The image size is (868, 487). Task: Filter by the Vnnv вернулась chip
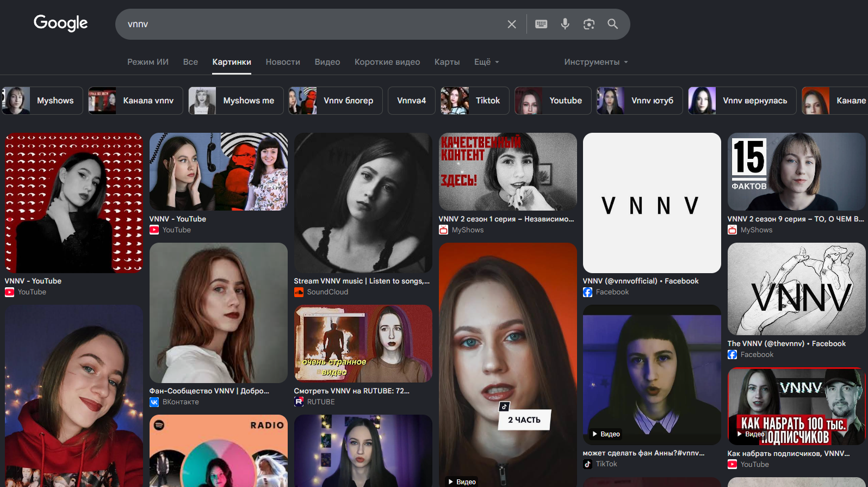[742, 101]
